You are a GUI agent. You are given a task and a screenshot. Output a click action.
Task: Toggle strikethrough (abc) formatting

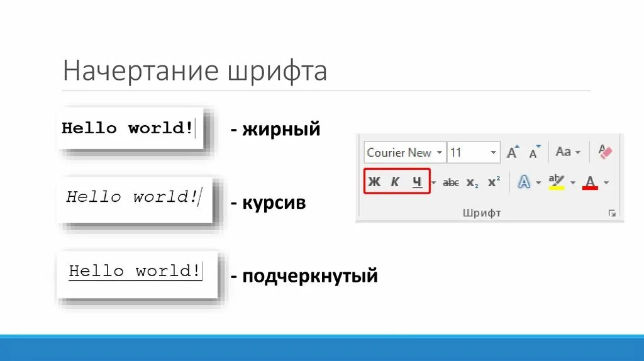pos(450,182)
